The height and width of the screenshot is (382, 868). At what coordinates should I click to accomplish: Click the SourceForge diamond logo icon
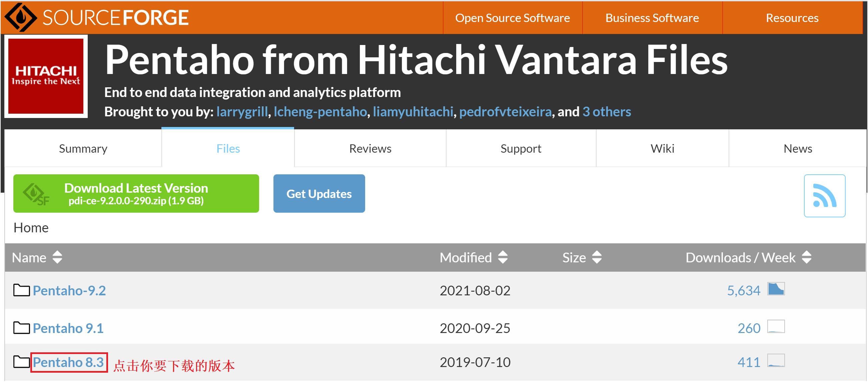(x=21, y=17)
